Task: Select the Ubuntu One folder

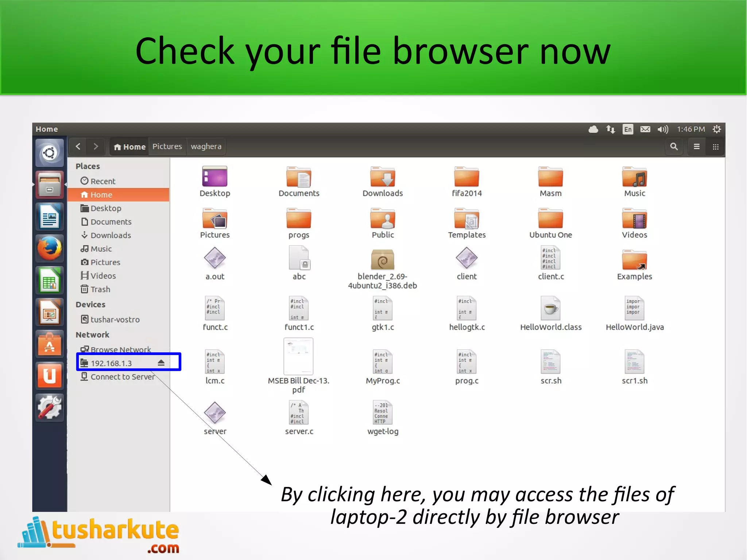Action: tap(550, 223)
